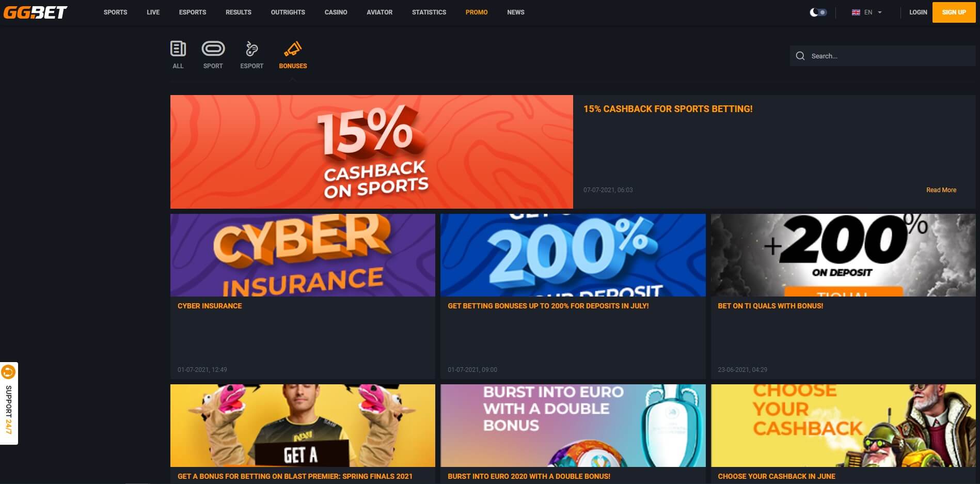Choose the Esport gamepad category icon
The height and width of the screenshot is (484, 980).
pyautogui.click(x=251, y=49)
